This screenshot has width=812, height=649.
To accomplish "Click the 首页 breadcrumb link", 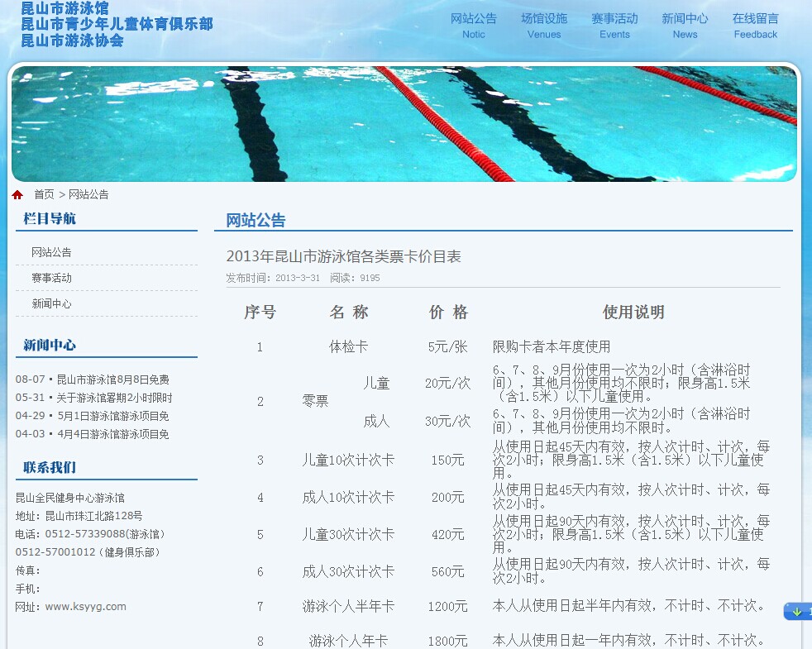I will [44, 195].
